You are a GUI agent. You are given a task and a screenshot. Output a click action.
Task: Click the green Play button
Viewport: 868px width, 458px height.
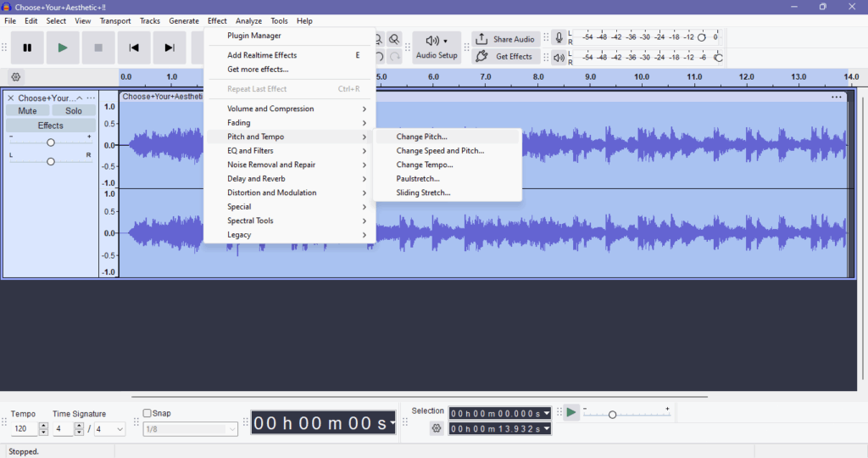coord(63,48)
